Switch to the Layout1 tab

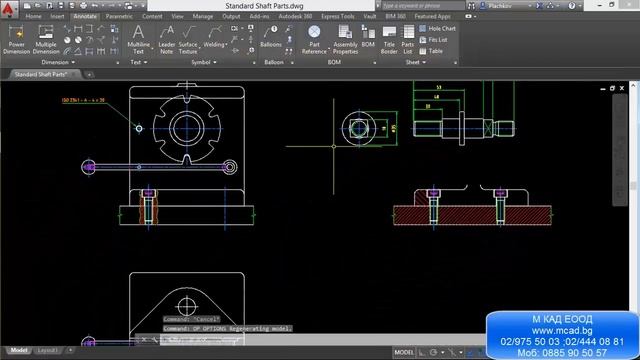pos(47,350)
